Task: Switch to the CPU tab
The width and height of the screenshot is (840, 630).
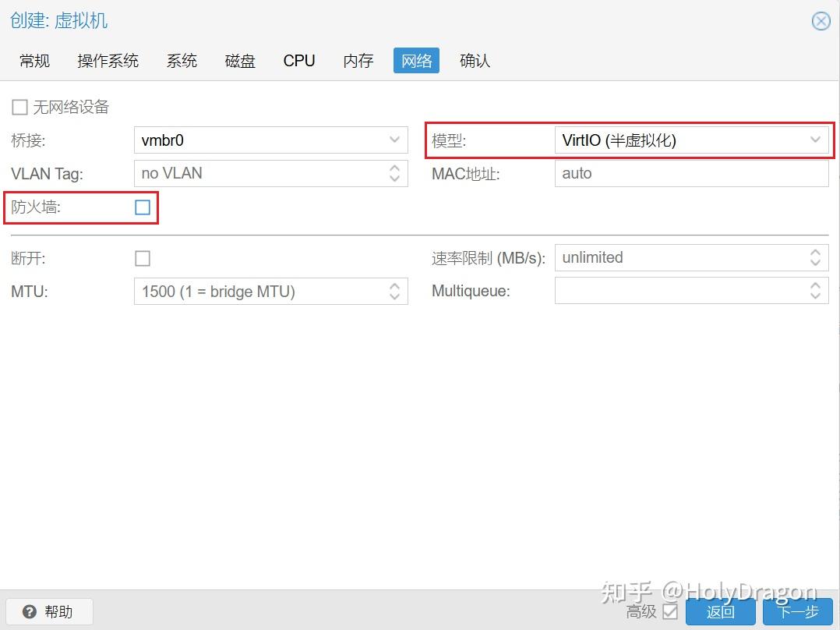Action: point(298,60)
